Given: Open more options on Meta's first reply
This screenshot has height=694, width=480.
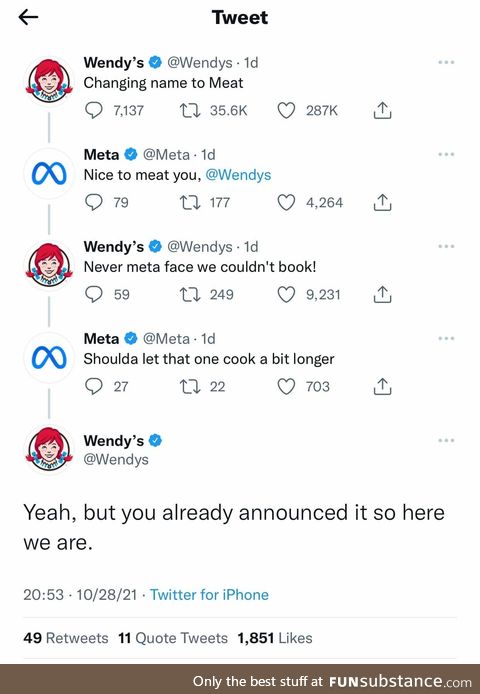Looking at the screenshot, I should [446, 154].
